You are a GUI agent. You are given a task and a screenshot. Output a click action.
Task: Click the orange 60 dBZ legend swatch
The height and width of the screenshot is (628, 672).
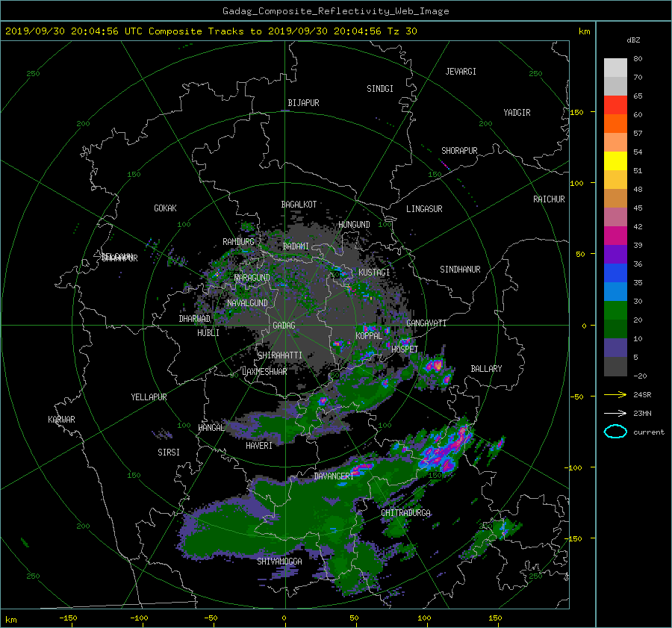(615, 123)
